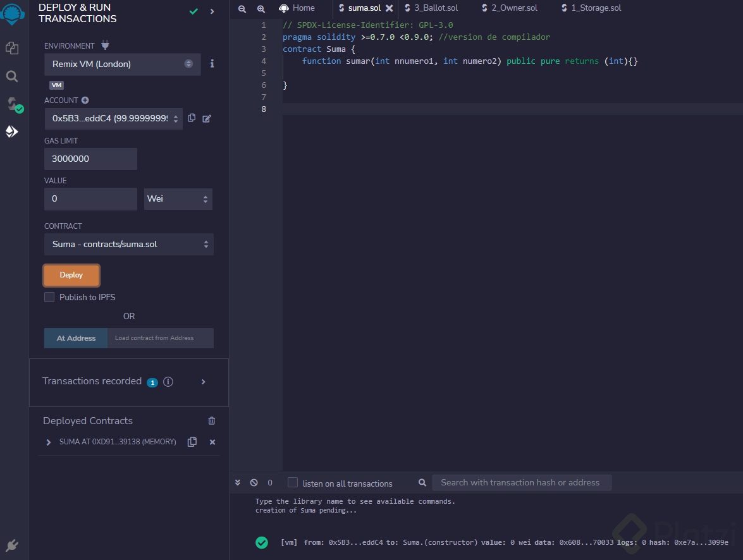The width and height of the screenshot is (743, 560).
Task: Expand the deployed SUMA contract instance
Action: pos(48,442)
